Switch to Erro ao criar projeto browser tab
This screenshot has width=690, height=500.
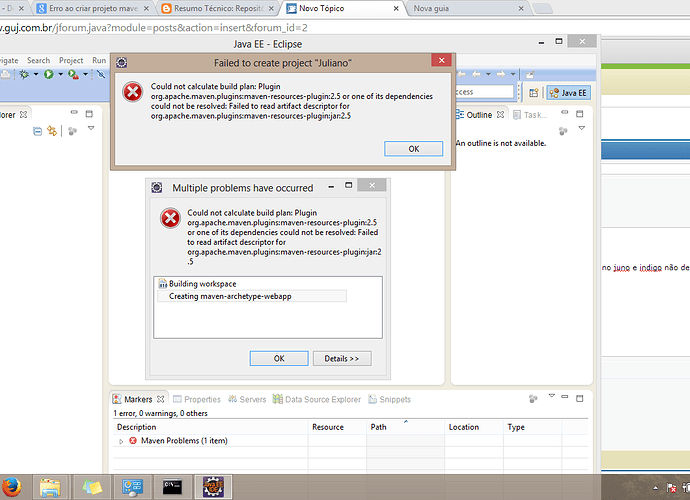click(x=93, y=8)
